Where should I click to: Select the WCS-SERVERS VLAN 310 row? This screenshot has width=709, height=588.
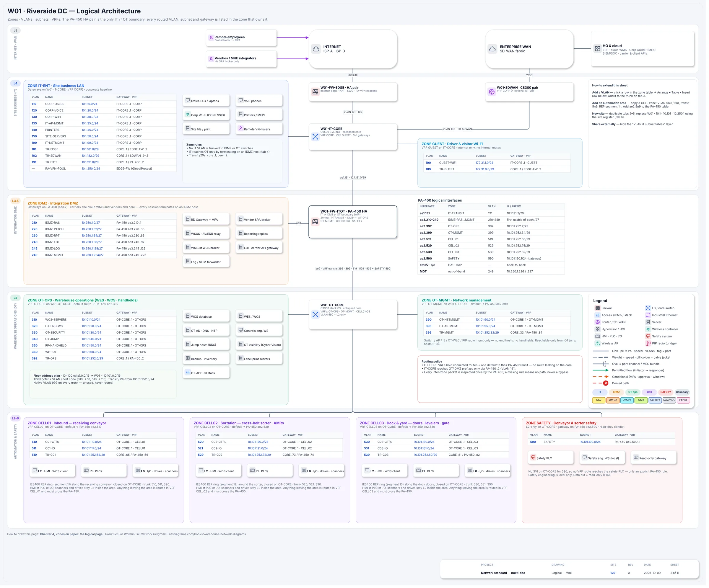coord(103,320)
